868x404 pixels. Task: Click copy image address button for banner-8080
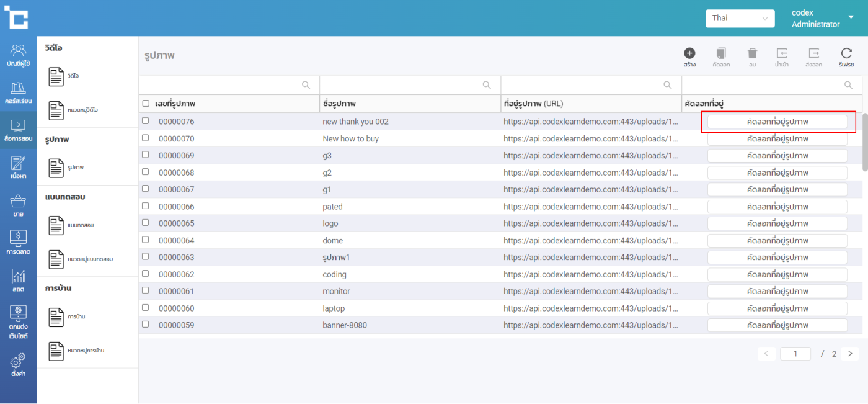coord(777,325)
